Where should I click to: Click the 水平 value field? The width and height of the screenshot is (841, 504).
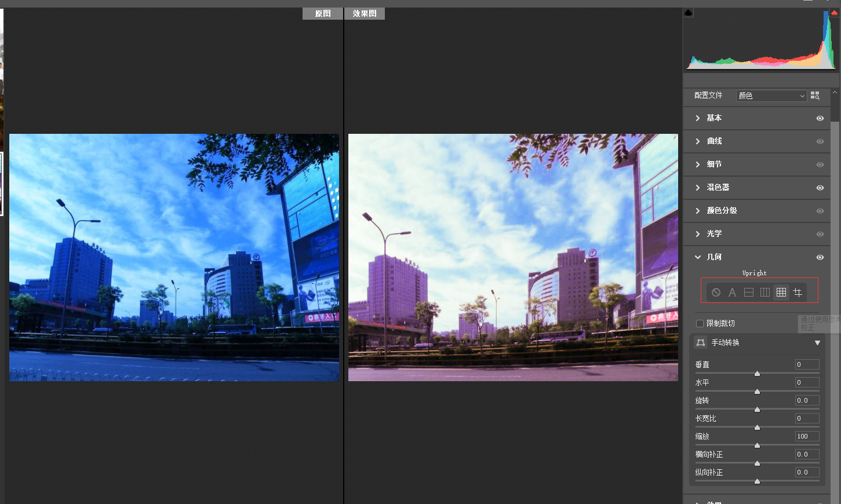click(x=807, y=382)
